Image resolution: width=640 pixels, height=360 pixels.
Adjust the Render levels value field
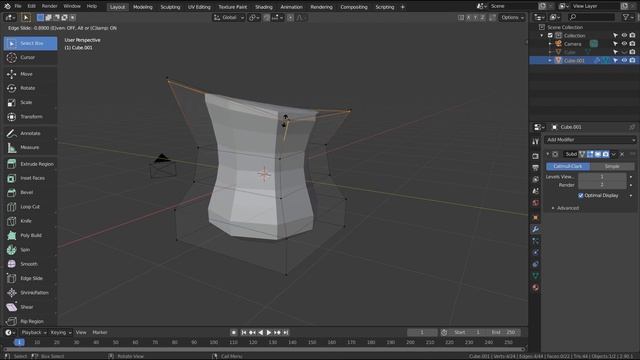602,185
